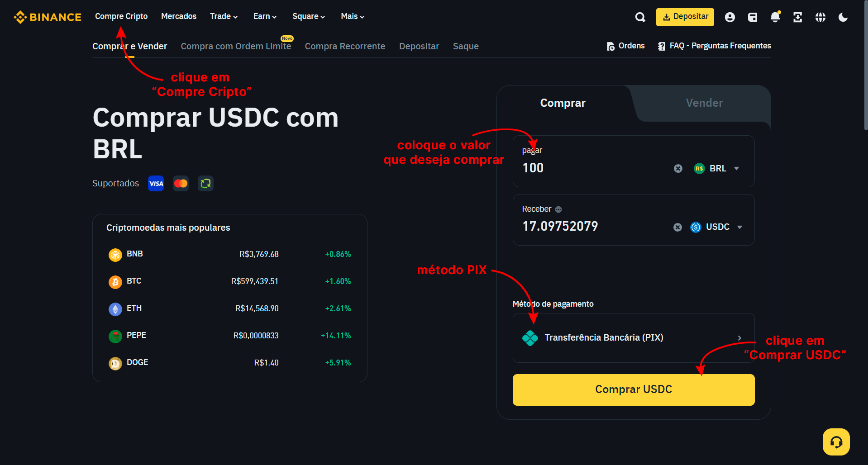The height and width of the screenshot is (465, 868).
Task: Click the PEPE change +14.11%
Action: coord(336,336)
